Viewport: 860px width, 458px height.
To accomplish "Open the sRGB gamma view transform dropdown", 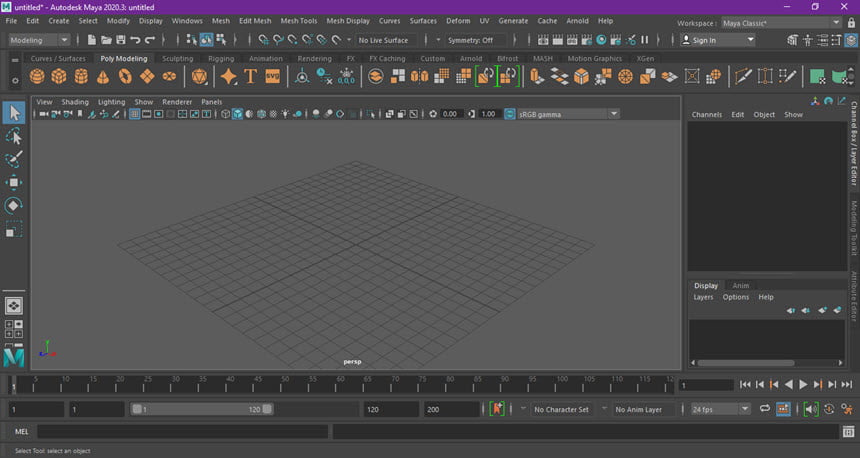I will 568,114.
